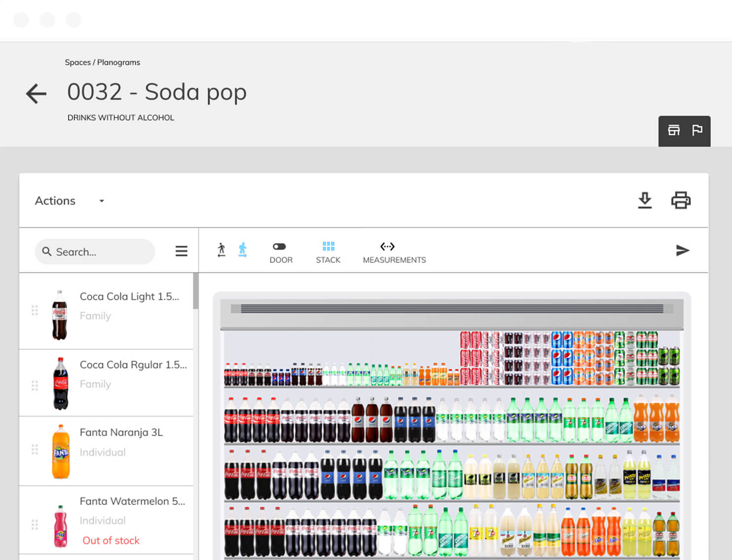
Task: Select the Coca Cola Rgular bottle thumbnail
Action: 61,383
